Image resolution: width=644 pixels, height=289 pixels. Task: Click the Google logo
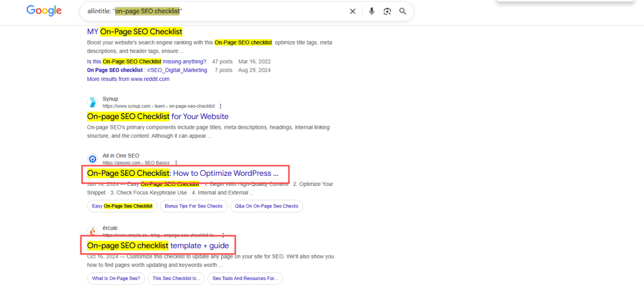point(44,11)
